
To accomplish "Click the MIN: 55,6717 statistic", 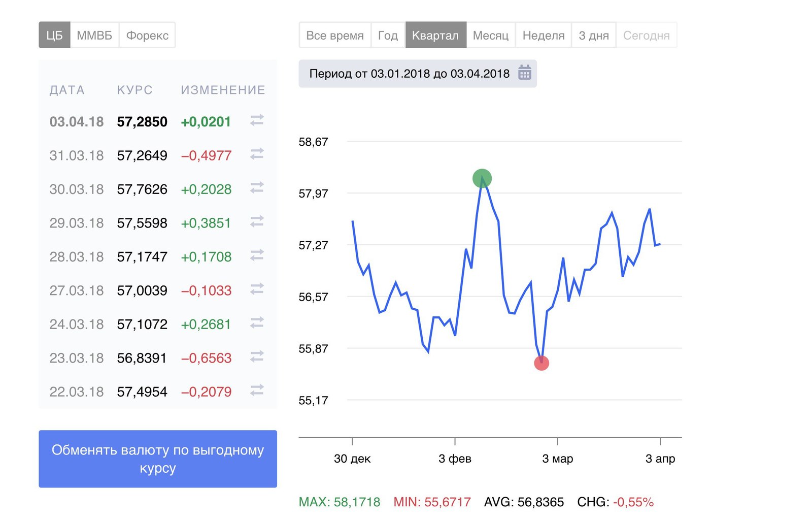I will coord(432,502).
